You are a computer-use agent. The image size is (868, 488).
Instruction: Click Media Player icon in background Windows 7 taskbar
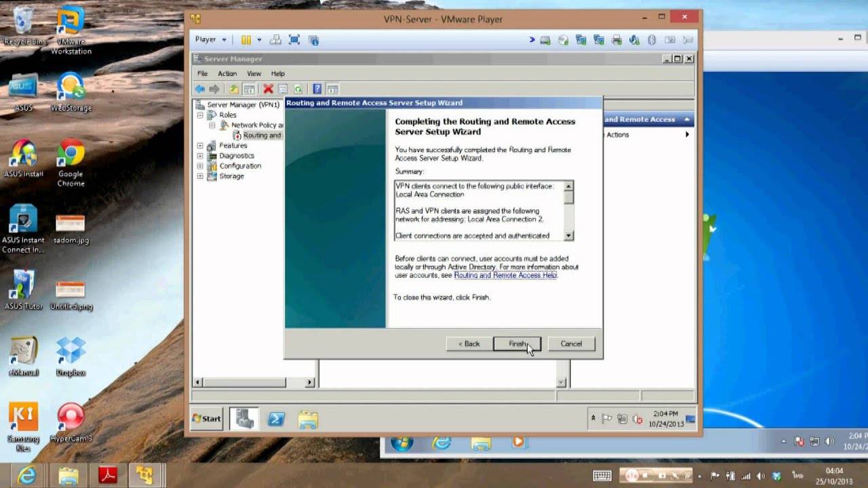pos(518,443)
